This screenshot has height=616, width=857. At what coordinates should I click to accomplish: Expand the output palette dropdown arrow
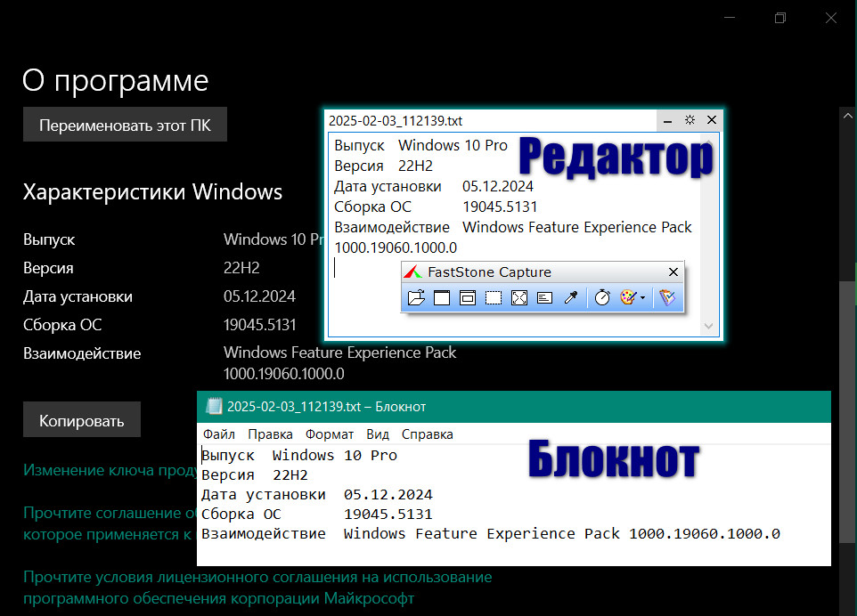tap(642, 299)
